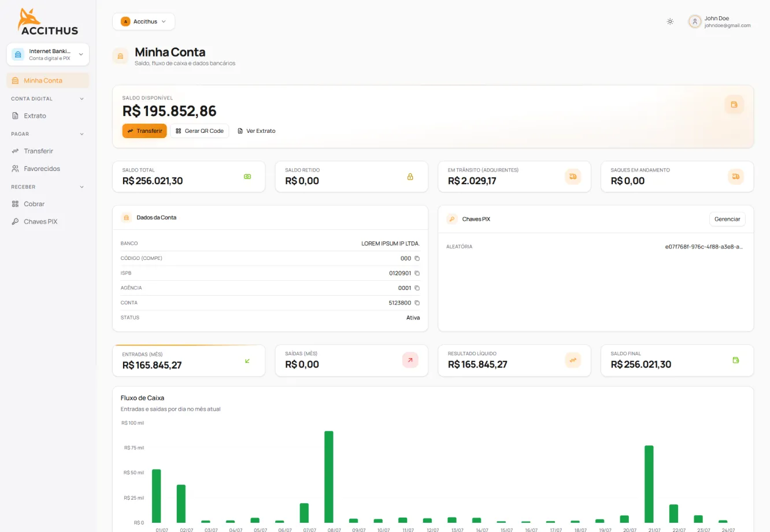
Task: Open Cobrar in the sidebar
Action: coord(48,204)
